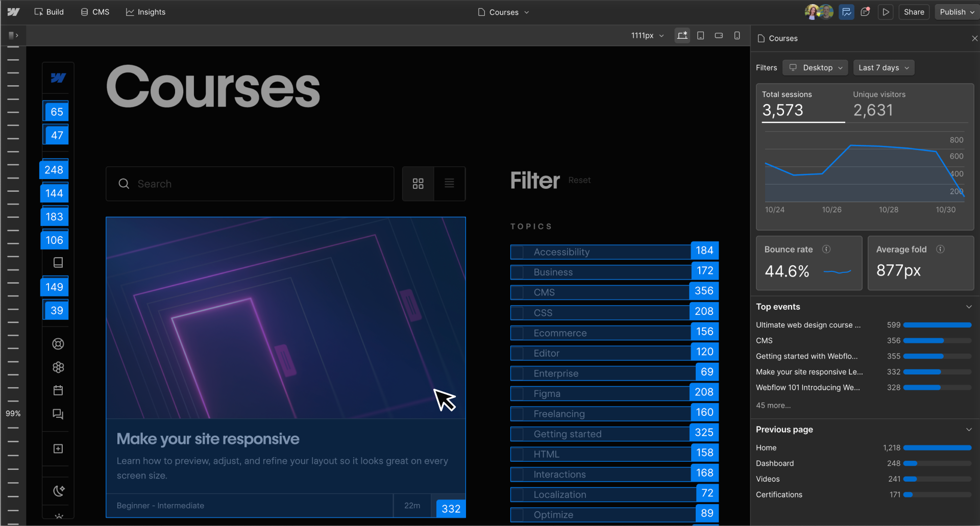Screen dimensions: 980x526
Task: Open the 45 more events link
Action: pos(773,405)
